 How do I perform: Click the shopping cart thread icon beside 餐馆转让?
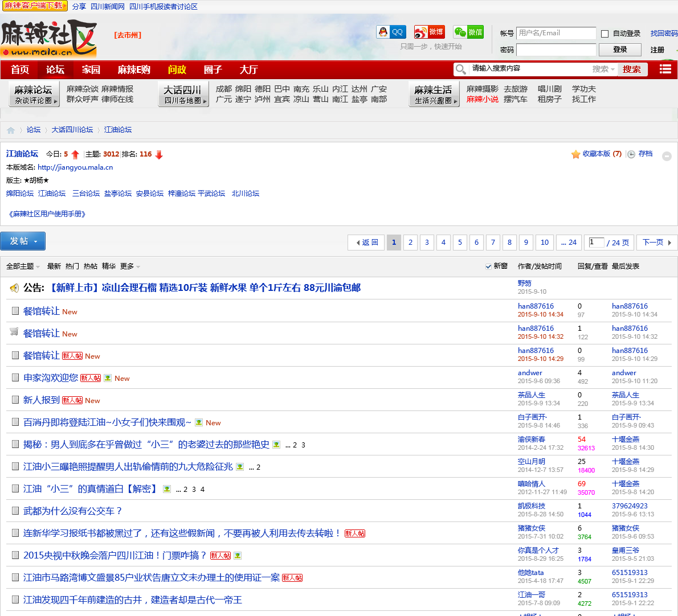[x=14, y=332]
